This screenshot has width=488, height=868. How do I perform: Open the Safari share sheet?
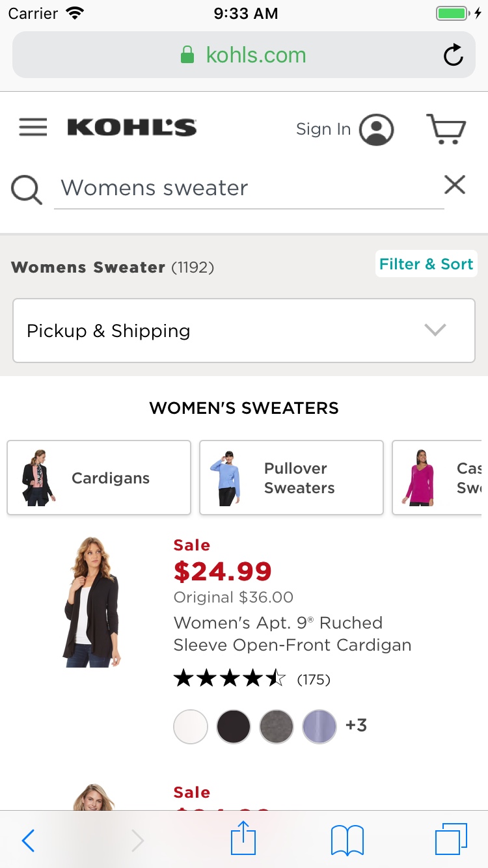(244, 839)
